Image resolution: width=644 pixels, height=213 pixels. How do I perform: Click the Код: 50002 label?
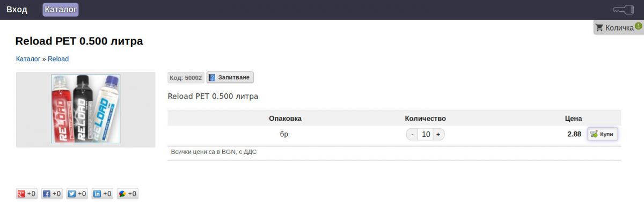pyautogui.click(x=186, y=78)
